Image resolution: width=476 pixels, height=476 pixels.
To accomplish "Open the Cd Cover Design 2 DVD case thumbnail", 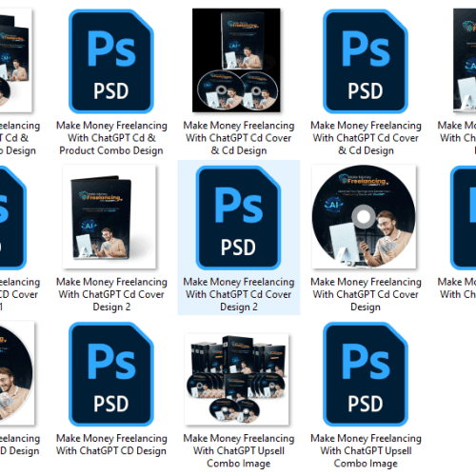I will [x=109, y=217].
